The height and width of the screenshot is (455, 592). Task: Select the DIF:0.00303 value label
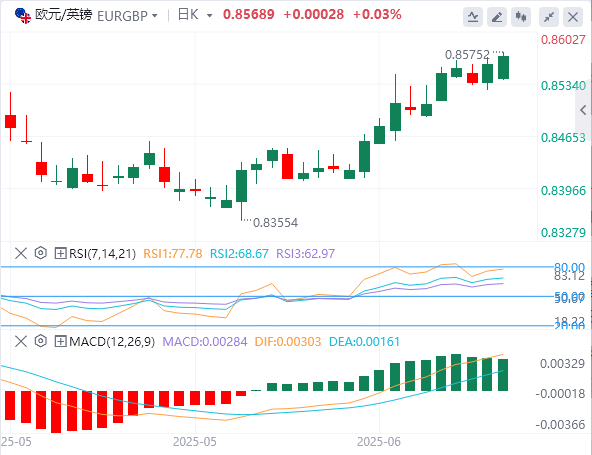[288, 342]
